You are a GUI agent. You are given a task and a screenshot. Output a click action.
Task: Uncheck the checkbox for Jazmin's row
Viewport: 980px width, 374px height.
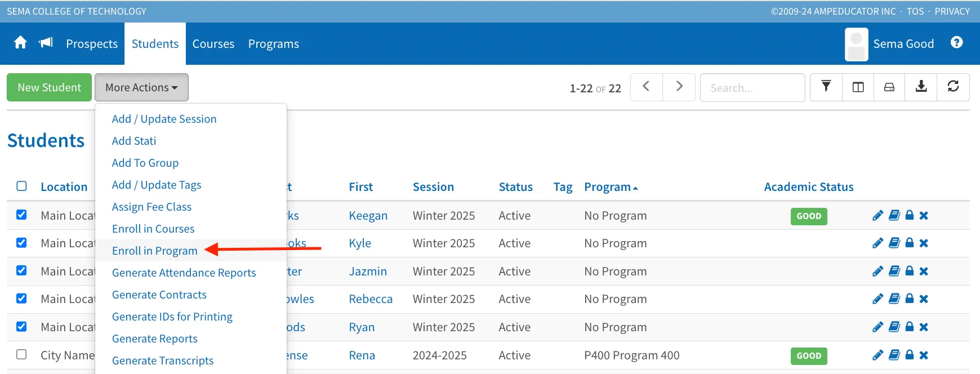[21, 271]
